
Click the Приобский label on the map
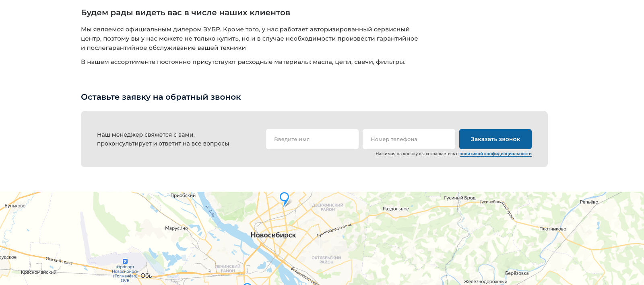click(183, 195)
